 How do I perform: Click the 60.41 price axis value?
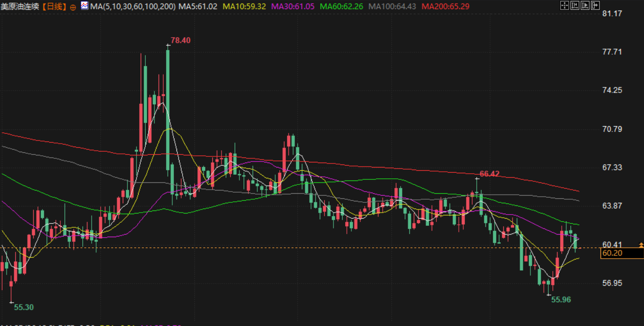612,244
